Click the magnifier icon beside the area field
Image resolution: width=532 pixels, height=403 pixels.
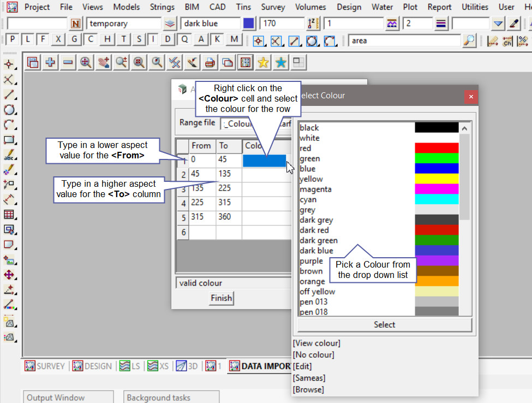coord(469,41)
